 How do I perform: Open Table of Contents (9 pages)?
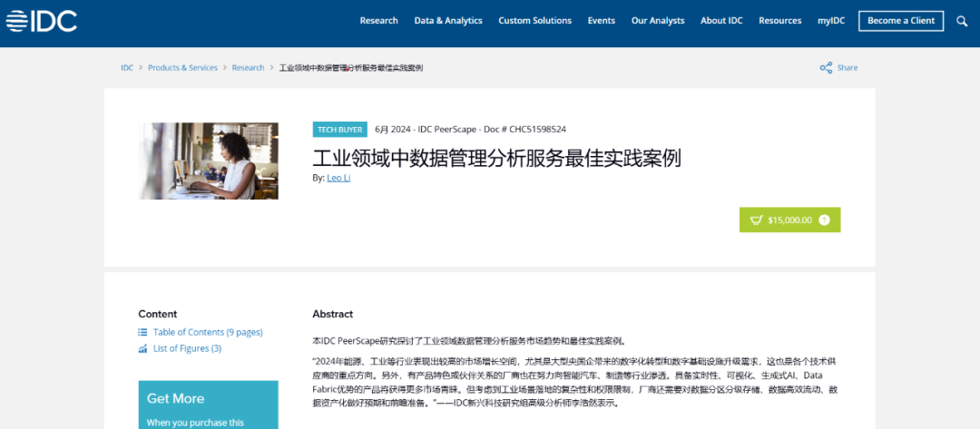click(208, 332)
